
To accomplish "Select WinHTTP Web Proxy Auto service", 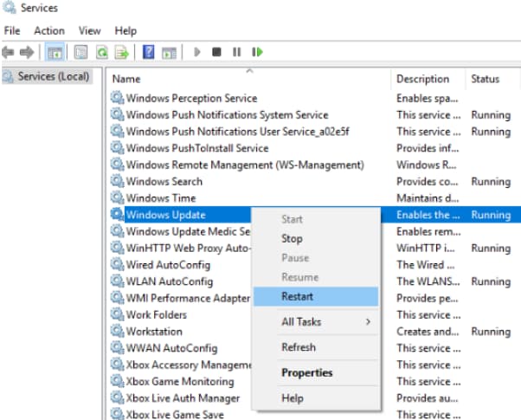I will [x=188, y=248].
